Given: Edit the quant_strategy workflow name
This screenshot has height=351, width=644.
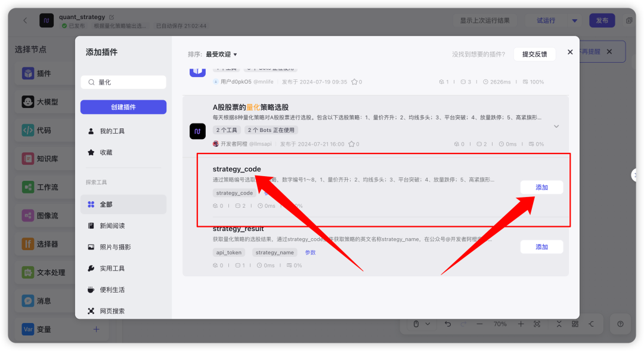Looking at the screenshot, I should pos(112,17).
